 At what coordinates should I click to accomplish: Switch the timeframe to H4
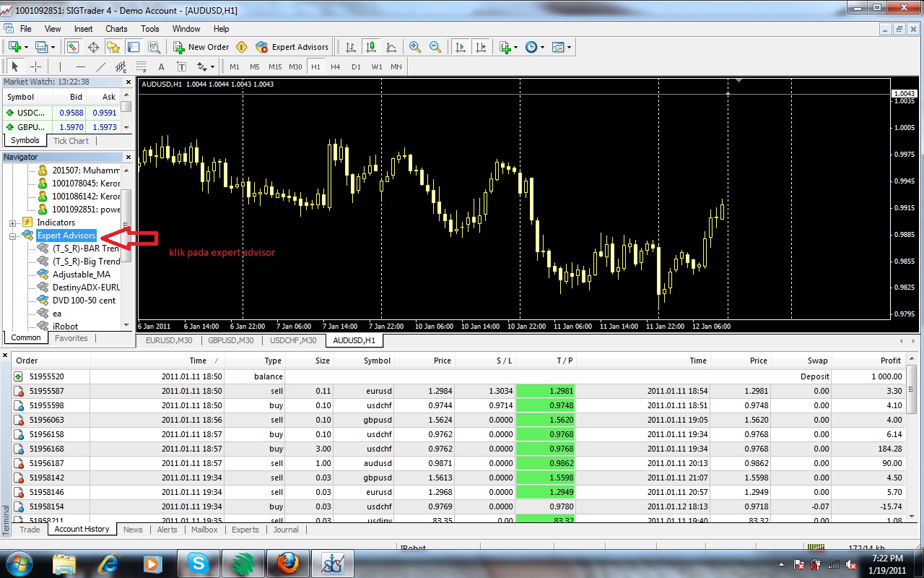(x=336, y=66)
